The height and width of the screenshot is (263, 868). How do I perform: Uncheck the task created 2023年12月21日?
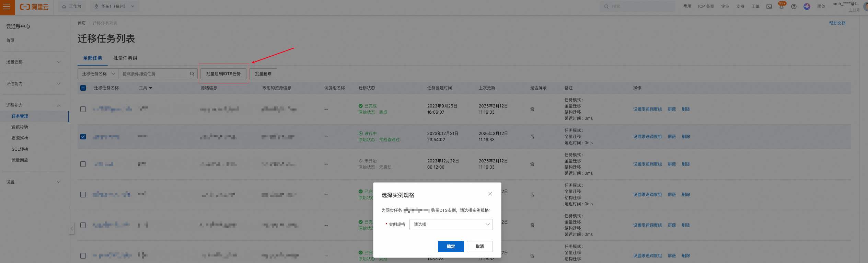pos(83,137)
